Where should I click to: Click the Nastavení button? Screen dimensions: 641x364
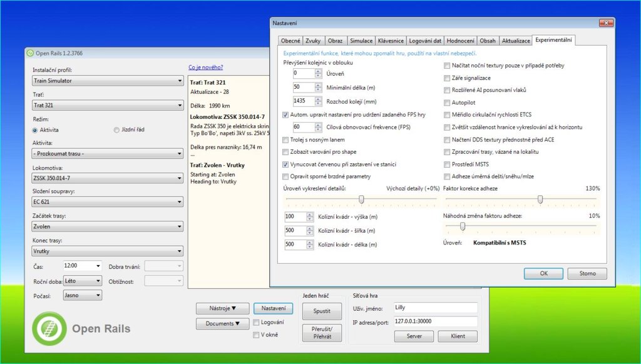click(274, 308)
